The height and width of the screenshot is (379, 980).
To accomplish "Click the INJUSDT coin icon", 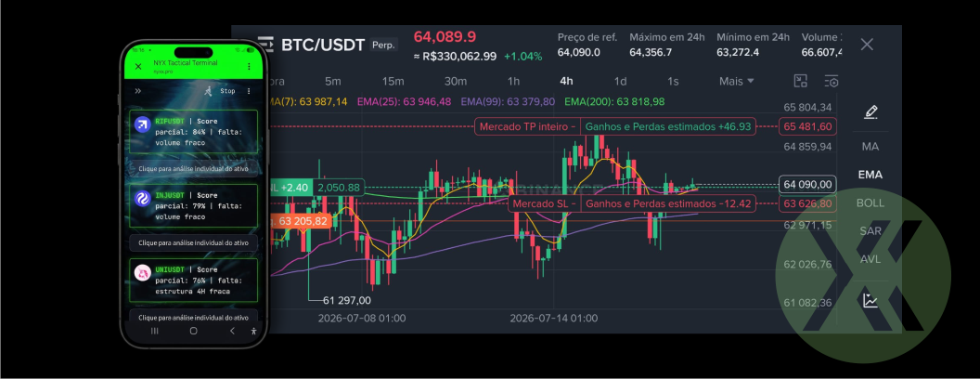I will click(x=143, y=199).
